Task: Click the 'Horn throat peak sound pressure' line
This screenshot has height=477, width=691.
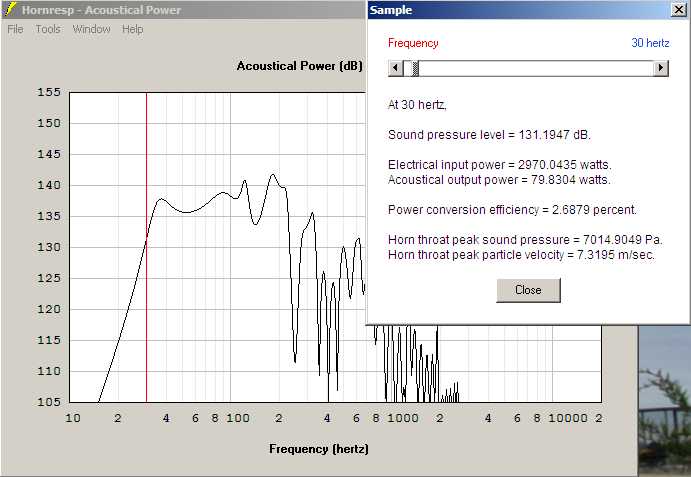Action: point(525,240)
